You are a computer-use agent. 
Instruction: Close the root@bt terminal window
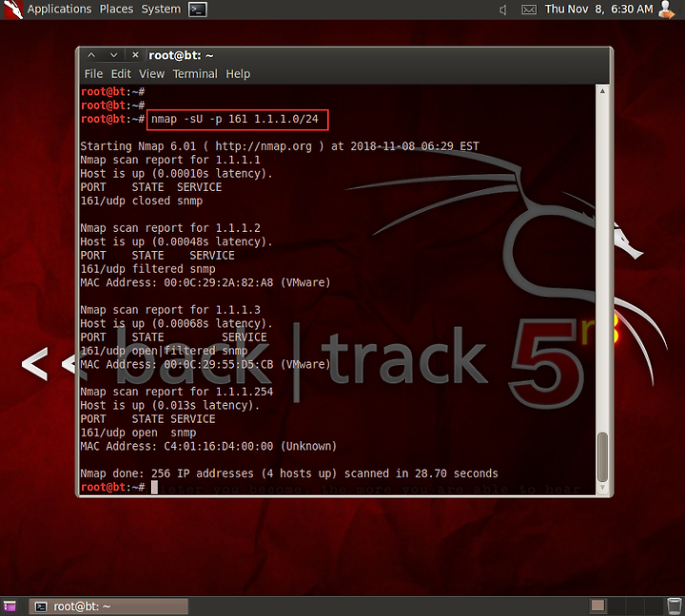135,55
